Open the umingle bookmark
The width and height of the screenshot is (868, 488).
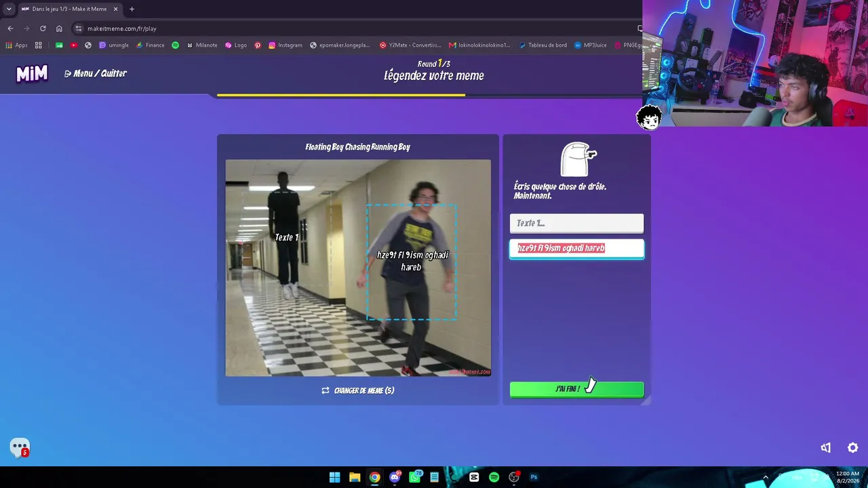point(114,45)
